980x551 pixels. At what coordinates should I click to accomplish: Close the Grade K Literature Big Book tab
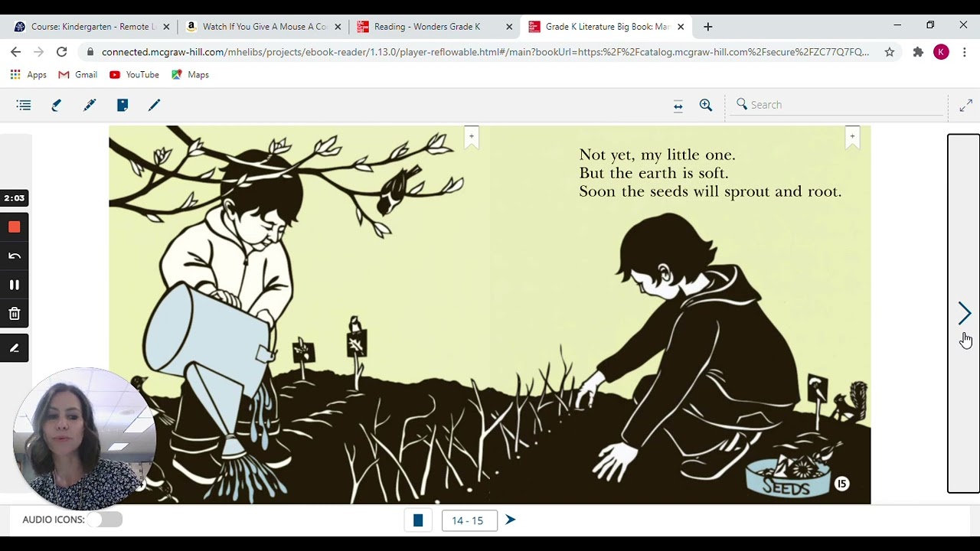[681, 27]
